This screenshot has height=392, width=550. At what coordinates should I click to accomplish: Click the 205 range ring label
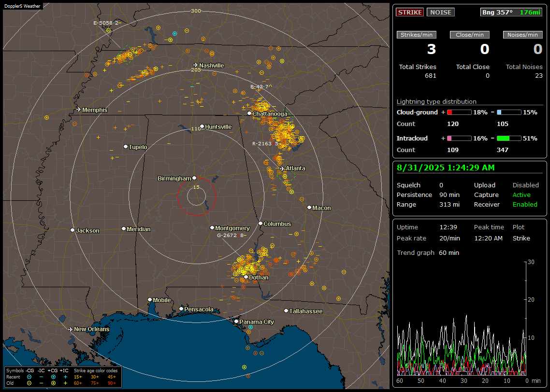coord(196,70)
